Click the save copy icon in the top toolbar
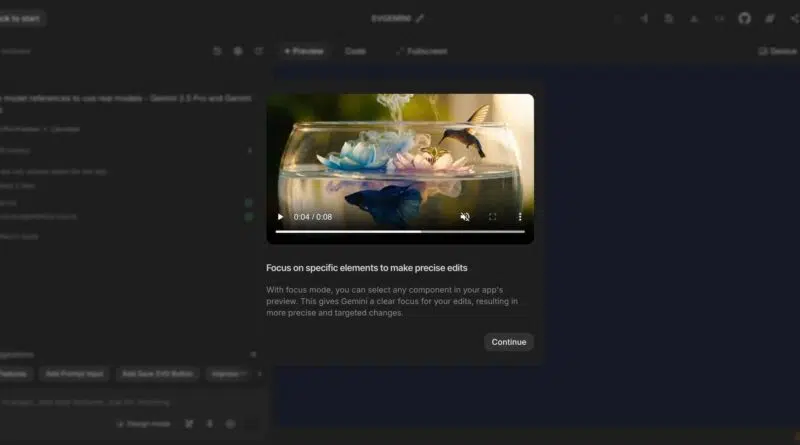 pos(669,18)
